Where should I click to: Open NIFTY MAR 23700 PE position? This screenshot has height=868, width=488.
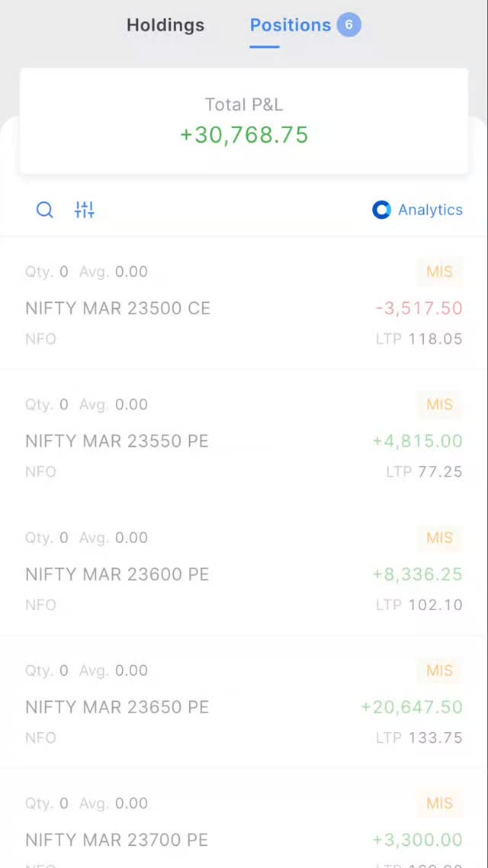tap(117, 840)
